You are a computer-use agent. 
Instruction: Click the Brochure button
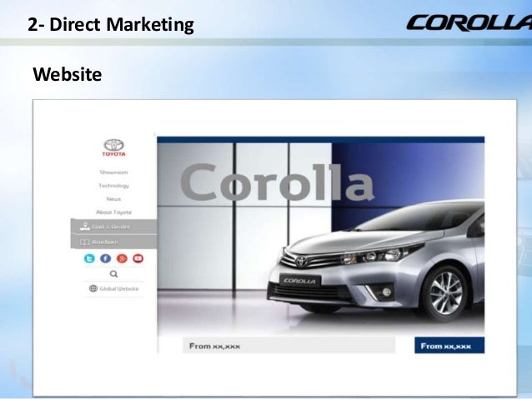pos(113,242)
